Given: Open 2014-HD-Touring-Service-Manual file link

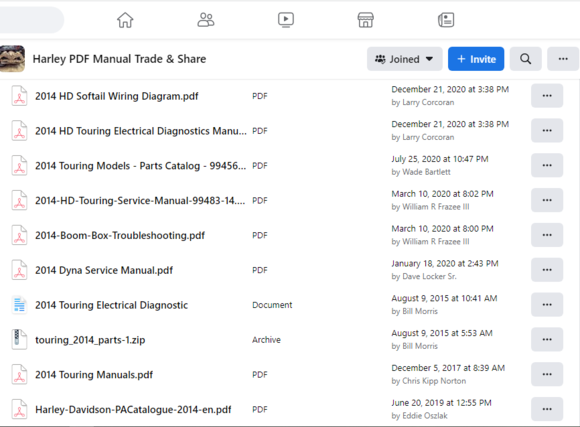Looking at the screenshot, I should [x=140, y=201].
